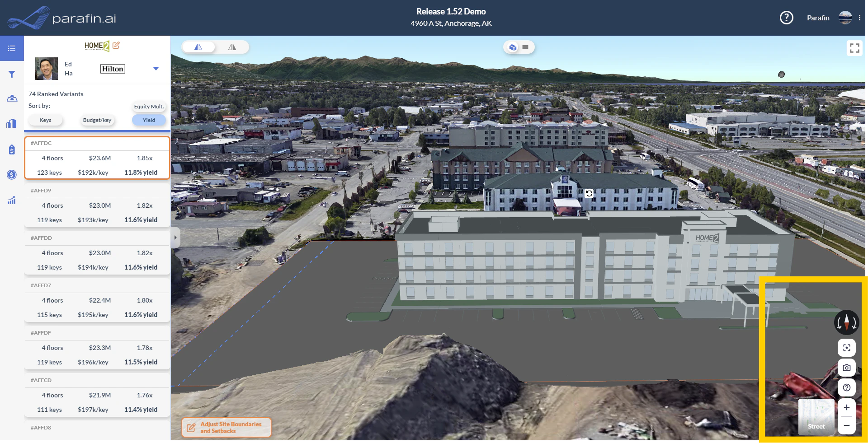Screen dimensions: 868x443
Task: Open the help question mark in header
Action: click(787, 18)
